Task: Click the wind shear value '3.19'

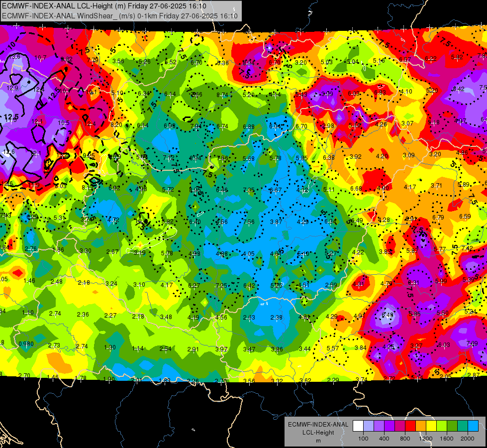Action: click(139, 253)
